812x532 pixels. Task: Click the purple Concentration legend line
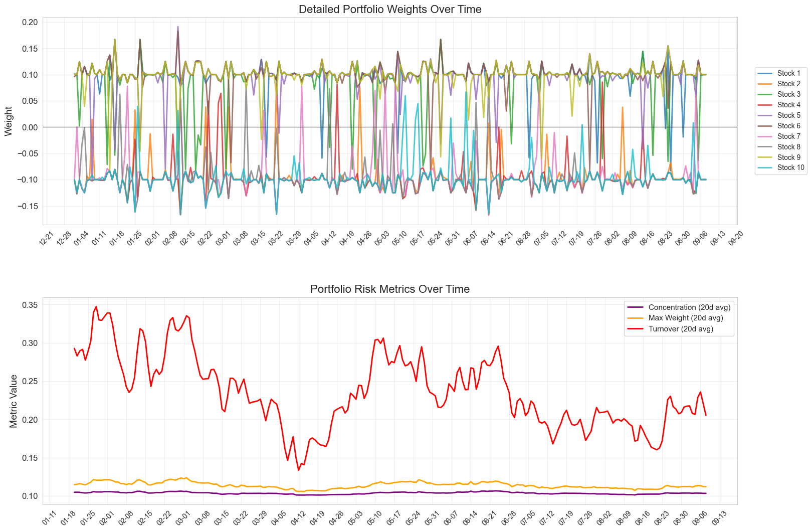tap(636, 307)
